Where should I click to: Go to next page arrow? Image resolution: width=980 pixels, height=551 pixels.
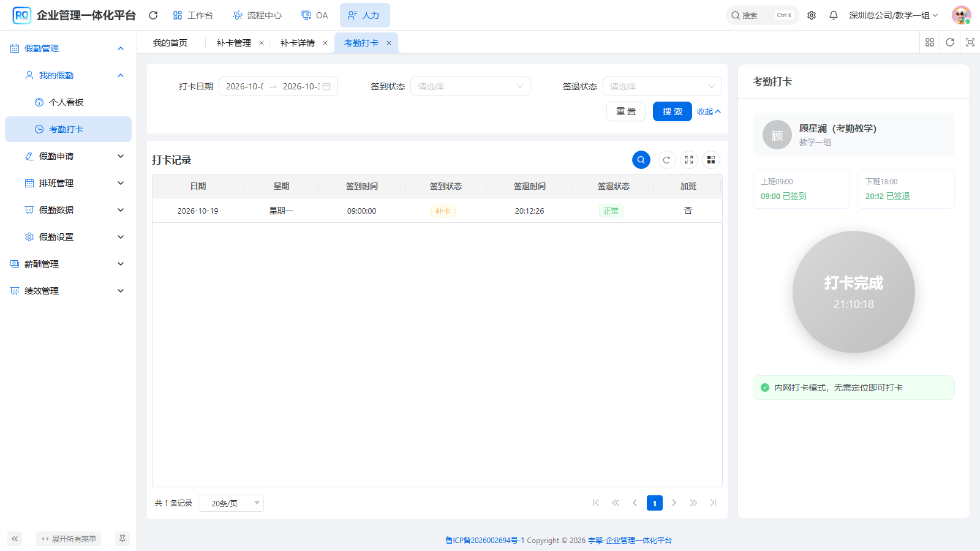pyautogui.click(x=674, y=503)
